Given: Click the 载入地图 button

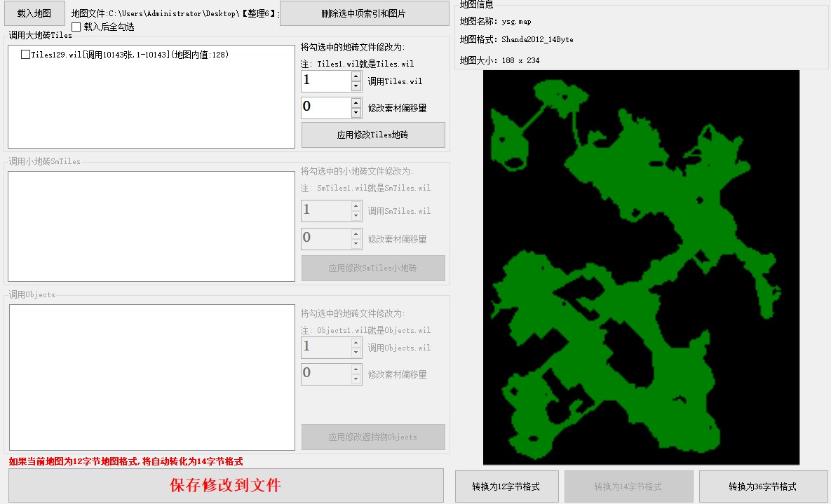Looking at the screenshot, I should [34, 13].
